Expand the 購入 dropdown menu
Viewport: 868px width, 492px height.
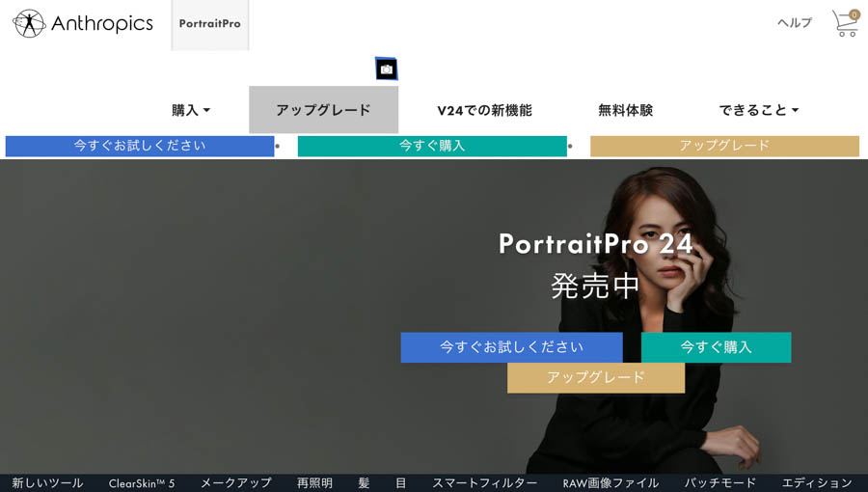point(191,110)
